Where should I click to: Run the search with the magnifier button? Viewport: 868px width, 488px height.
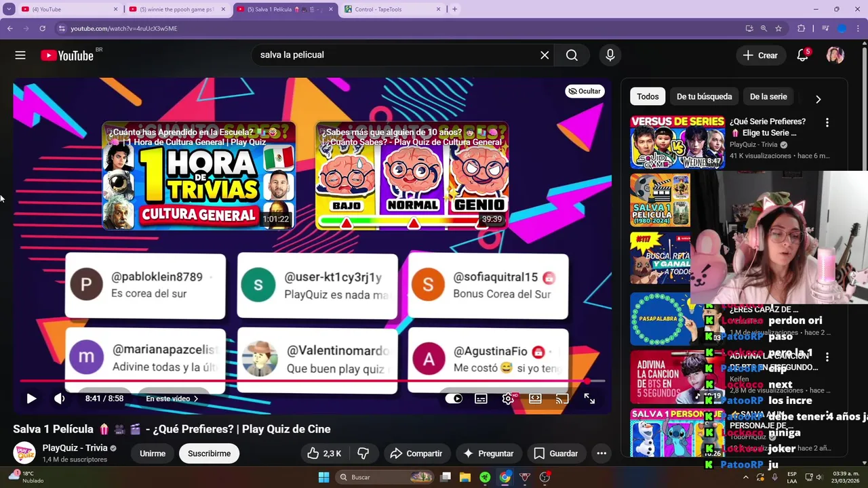click(572, 56)
